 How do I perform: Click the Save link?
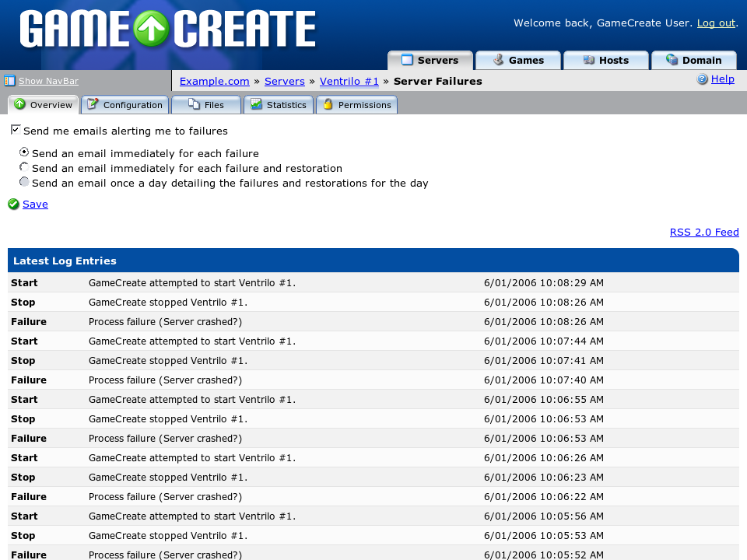tap(35, 205)
